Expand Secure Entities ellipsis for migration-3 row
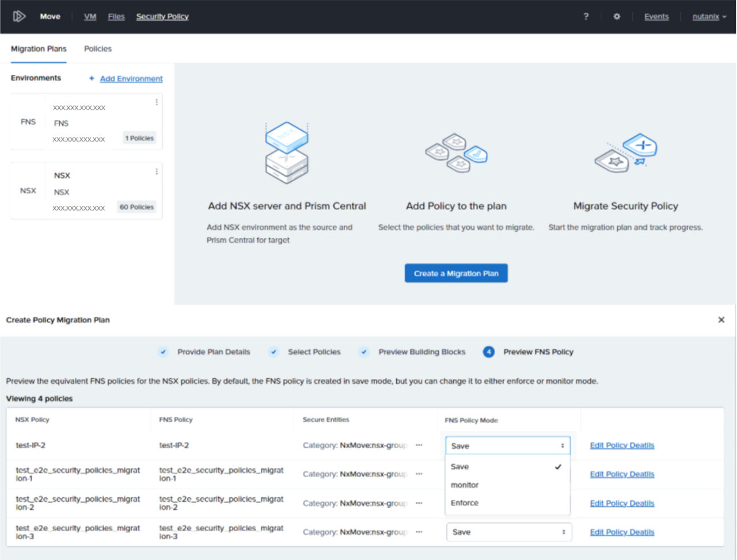Screen dimensions: 737x560 coord(419,532)
